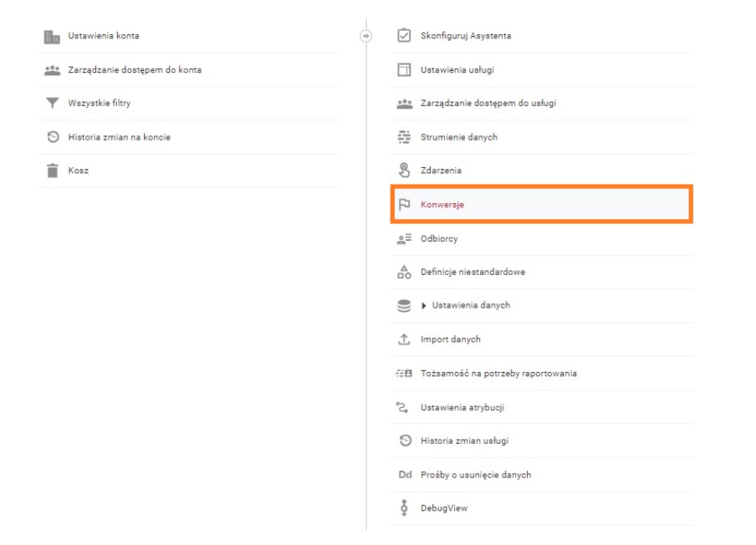Click the DebugView bug icon
Screen dimensions: 756x545
pyautogui.click(x=404, y=508)
